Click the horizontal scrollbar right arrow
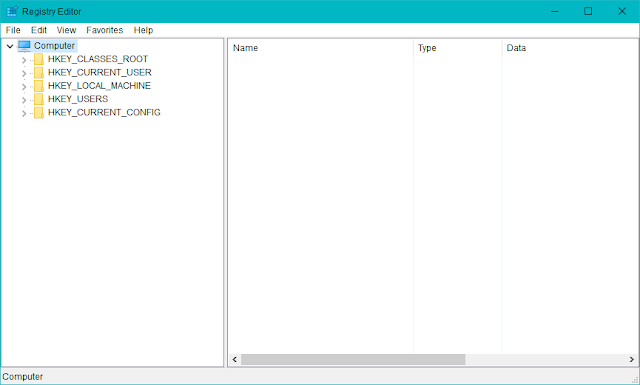 631,360
